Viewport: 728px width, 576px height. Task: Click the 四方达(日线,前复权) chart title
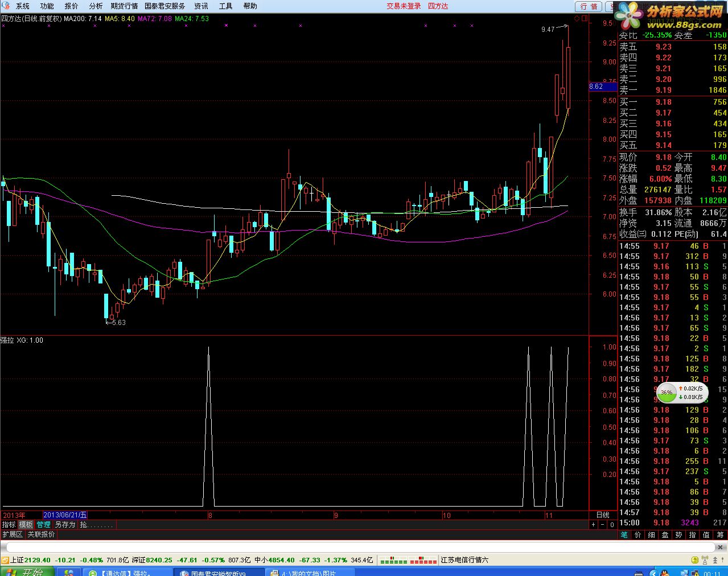point(31,19)
